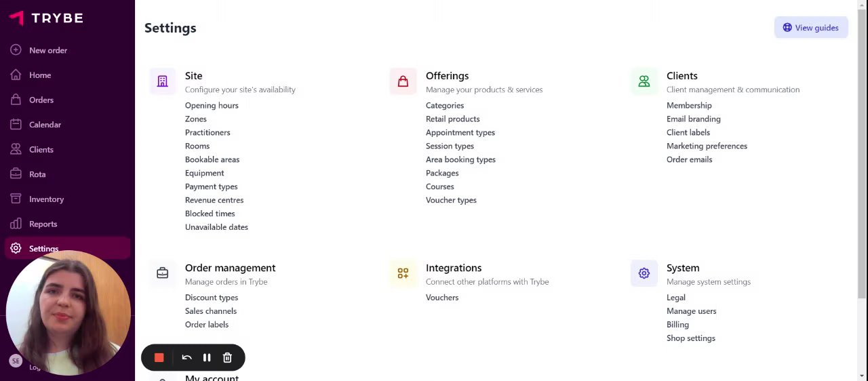Click the presenter webcam bubble
868x381 pixels.
click(x=68, y=313)
